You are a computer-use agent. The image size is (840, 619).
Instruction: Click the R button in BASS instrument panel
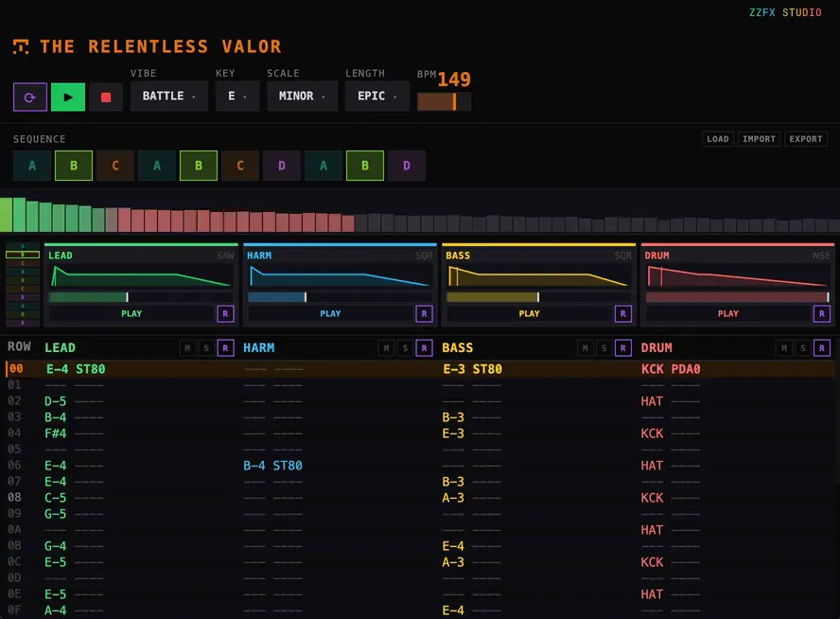(x=622, y=313)
